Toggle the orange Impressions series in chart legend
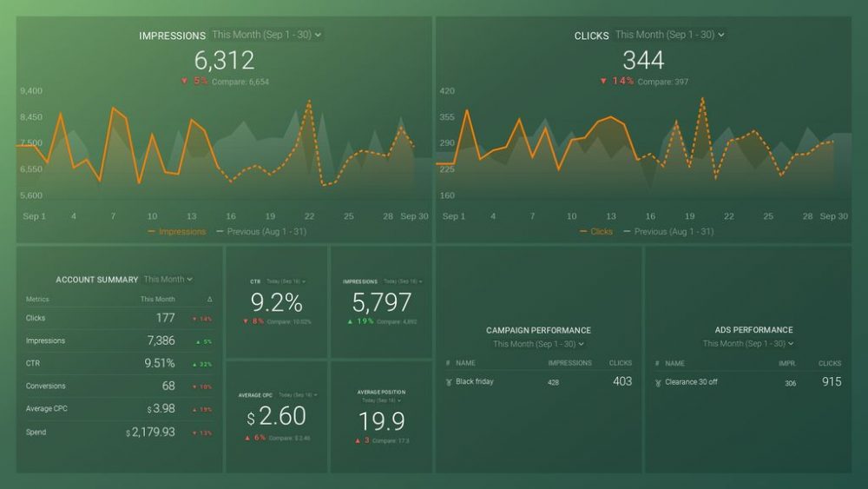The width and height of the screenshot is (868, 489). (x=177, y=232)
